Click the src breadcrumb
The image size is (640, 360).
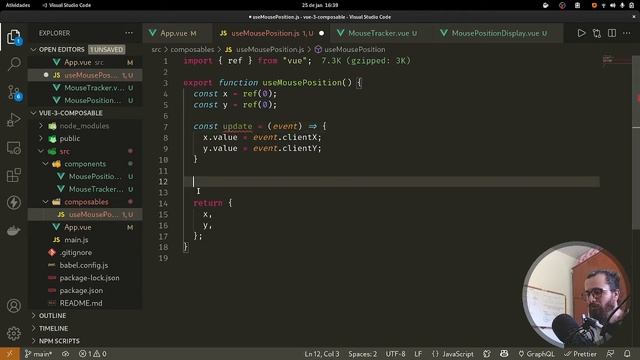[x=156, y=49]
